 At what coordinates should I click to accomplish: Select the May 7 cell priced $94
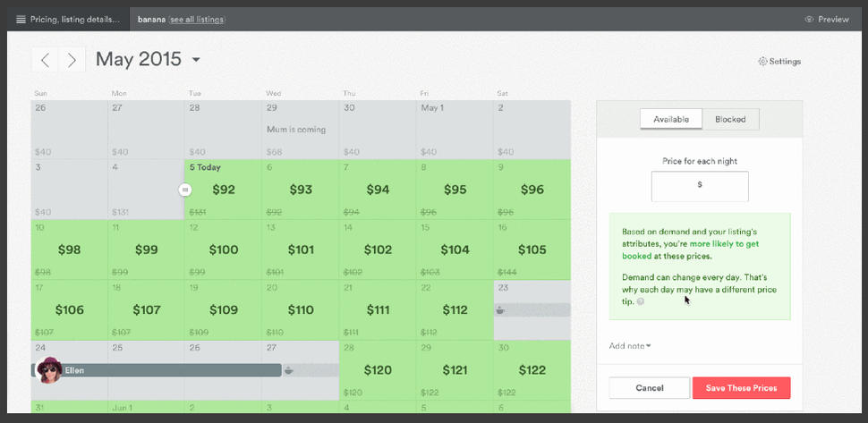(378, 190)
